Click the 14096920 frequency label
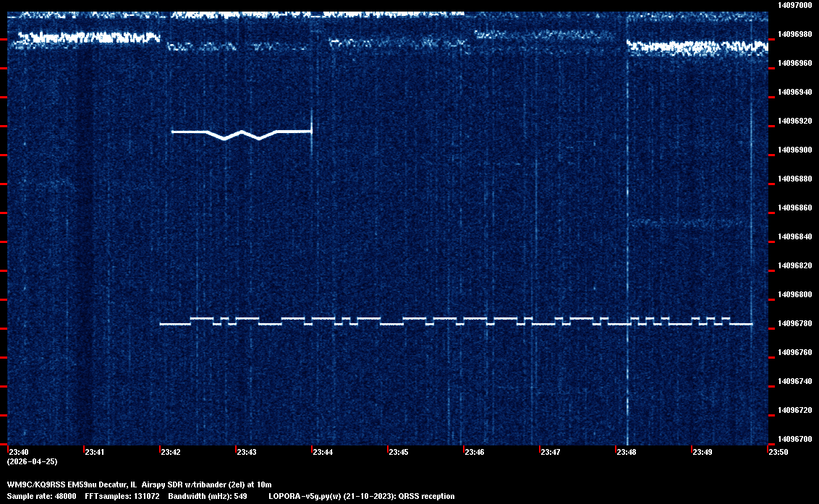 pyautogui.click(x=795, y=121)
